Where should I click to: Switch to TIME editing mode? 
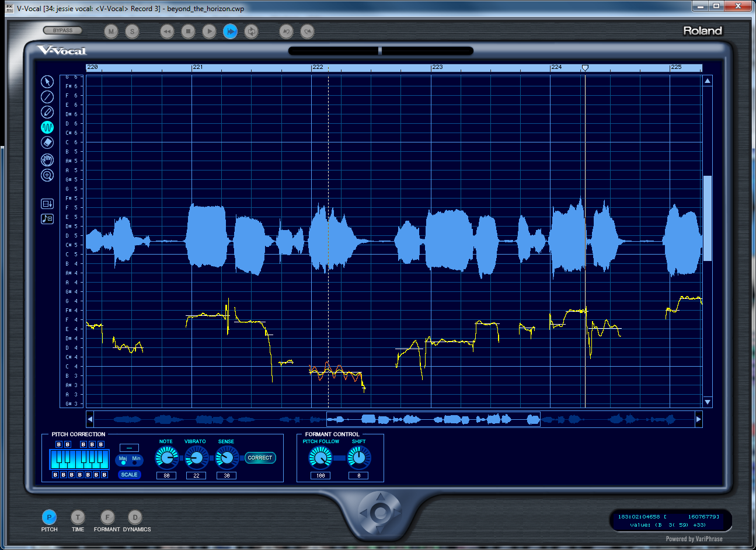(x=78, y=517)
